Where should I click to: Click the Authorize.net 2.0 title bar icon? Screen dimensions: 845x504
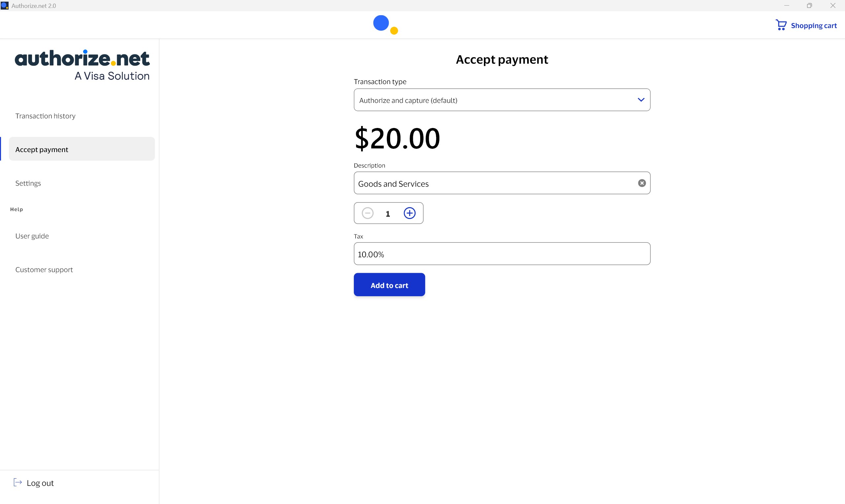(5, 5)
